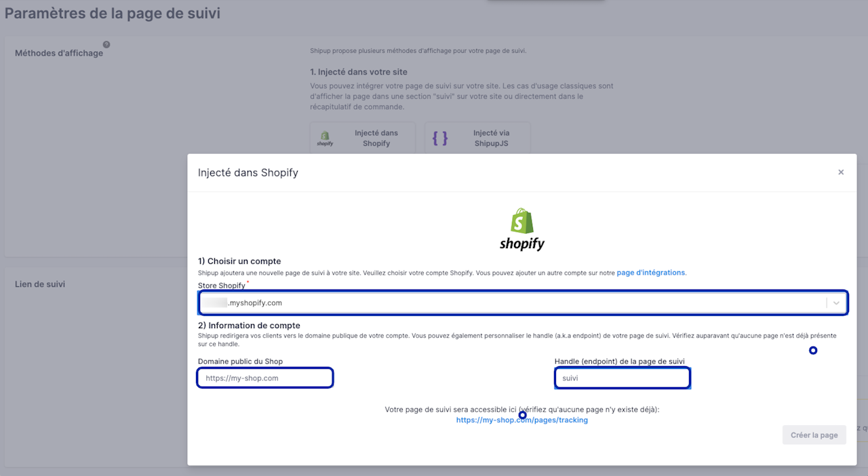Select the Shopify bag icon on the Injecté dans Shopify card
The width and height of the screenshot is (868, 476).
click(x=325, y=138)
